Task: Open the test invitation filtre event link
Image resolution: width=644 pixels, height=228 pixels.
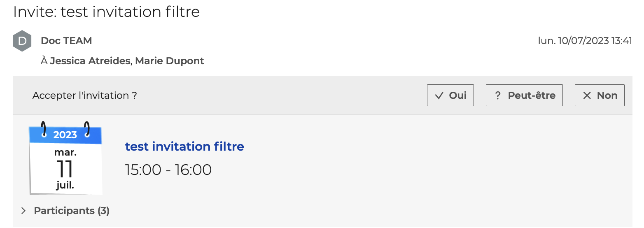Action: click(184, 146)
